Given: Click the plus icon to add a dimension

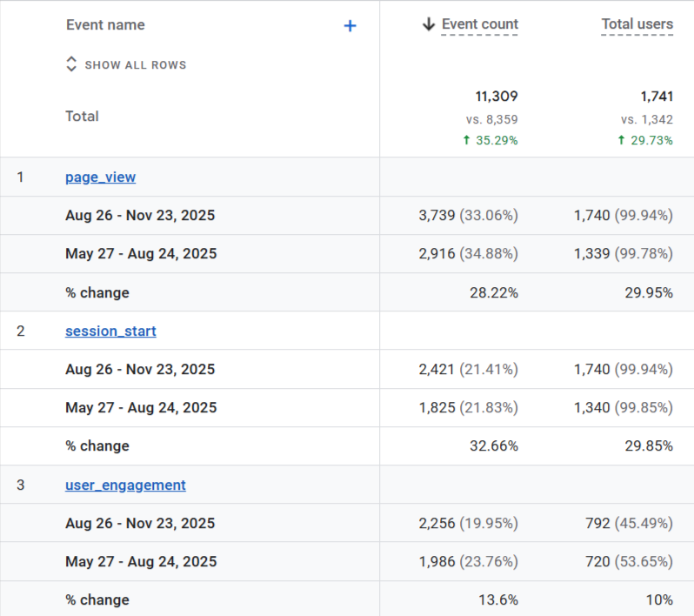Looking at the screenshot, I should pos(350,26).
